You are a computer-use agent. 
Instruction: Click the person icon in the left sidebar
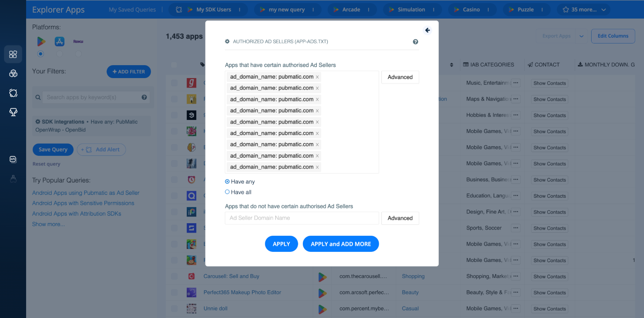(13, 179)
